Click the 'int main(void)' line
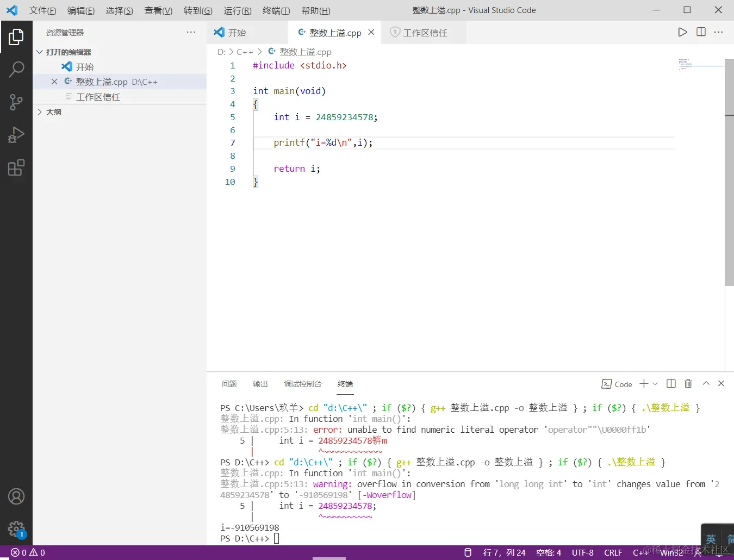Image resolution: width=734 pixels, height=560 pixels. pos(289,91)
